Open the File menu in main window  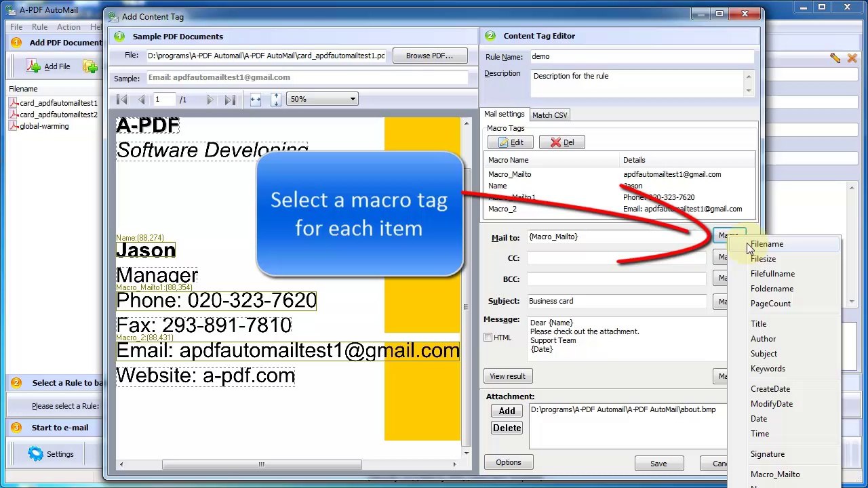(x=16, y=27)
